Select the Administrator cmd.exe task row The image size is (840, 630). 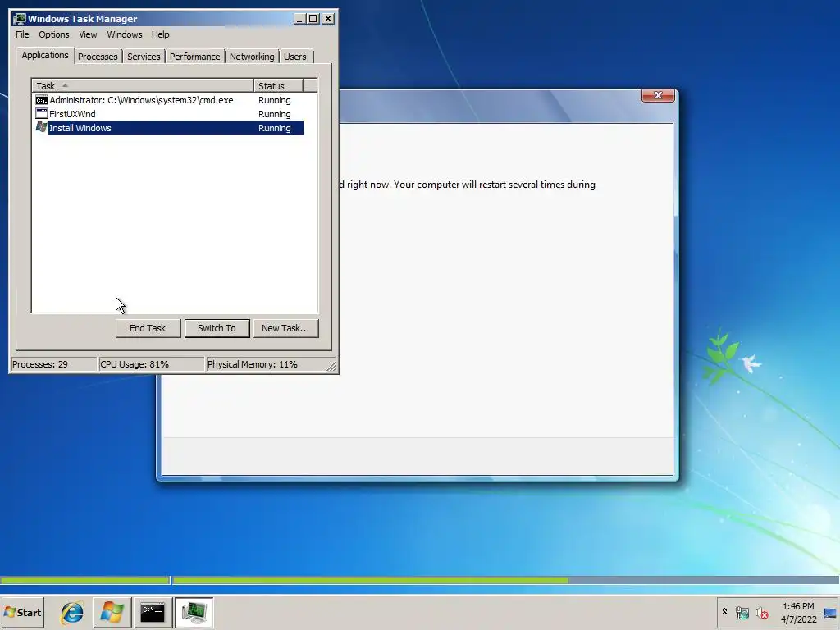tap(169, 100)
